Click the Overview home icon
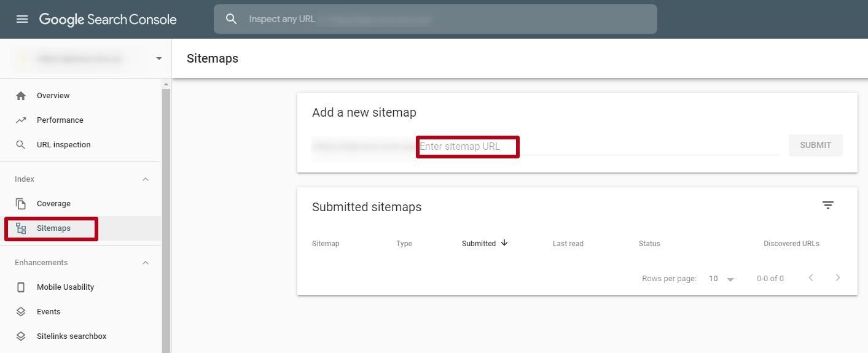This screenshot has height=353, width=868. tap(21, 96)
